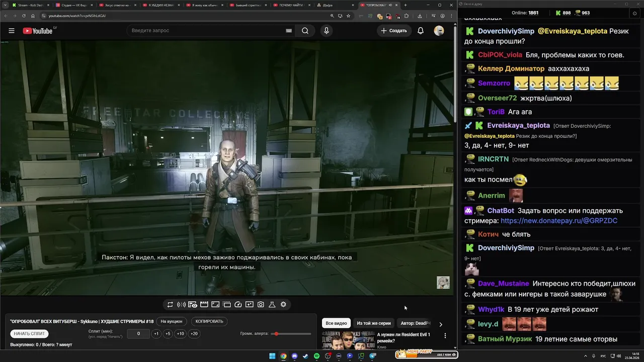This screenshot has height=362, width=644.
Task: Click the YouTube search magnifier button
Action: 305,31
